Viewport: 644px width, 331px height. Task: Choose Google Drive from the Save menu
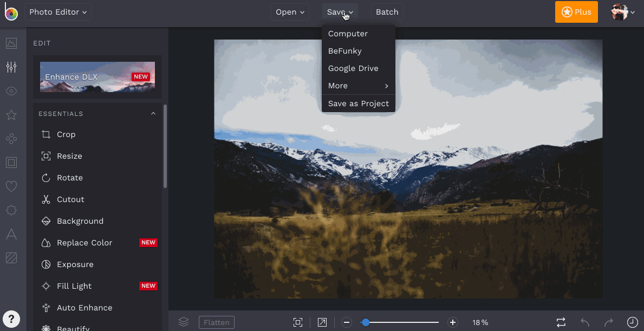pyautogui.click(x=359, y=68)
